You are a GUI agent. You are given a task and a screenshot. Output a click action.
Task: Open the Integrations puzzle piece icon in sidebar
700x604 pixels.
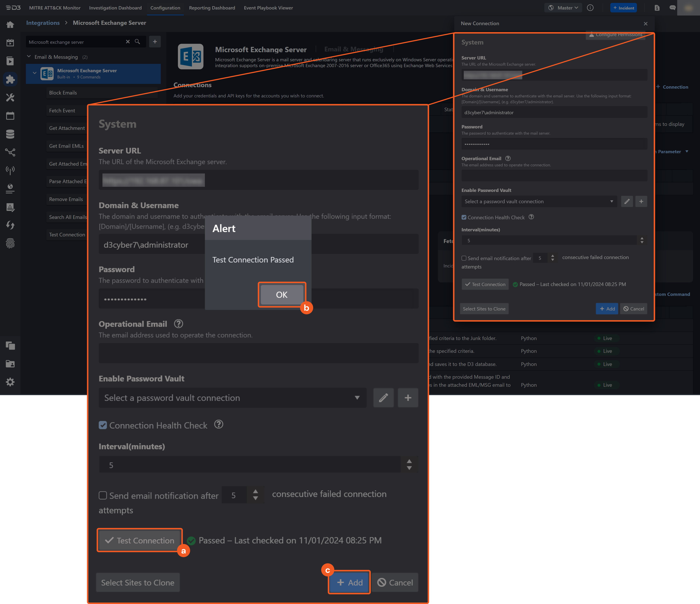click(x=10, y=79)
